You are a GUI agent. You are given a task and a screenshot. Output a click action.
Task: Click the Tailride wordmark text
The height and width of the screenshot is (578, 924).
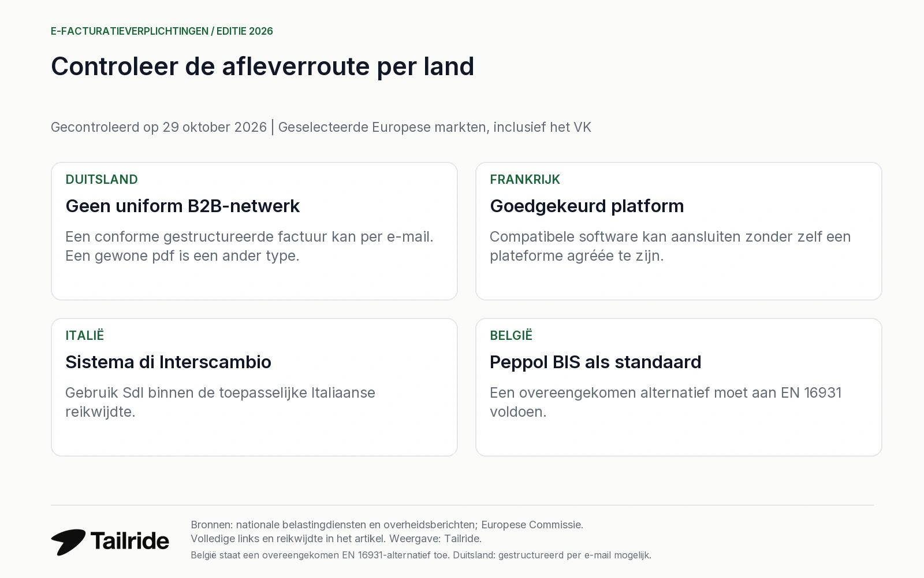pos(130,541)
